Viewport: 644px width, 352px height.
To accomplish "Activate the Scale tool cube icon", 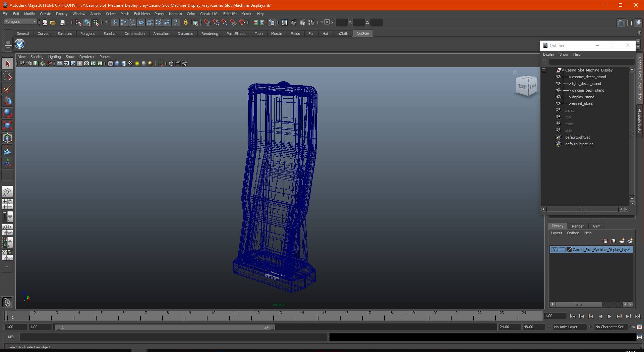I will [7, 125].
